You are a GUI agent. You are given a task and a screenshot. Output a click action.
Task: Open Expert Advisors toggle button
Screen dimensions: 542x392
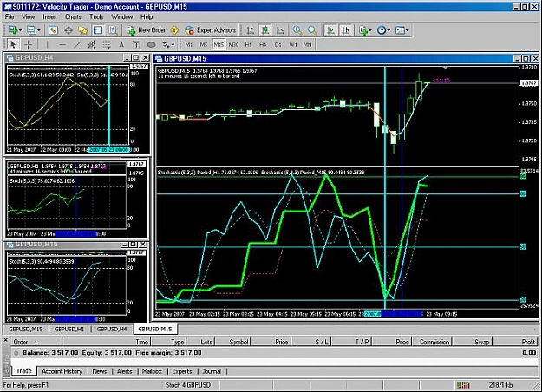click(210, 30)
